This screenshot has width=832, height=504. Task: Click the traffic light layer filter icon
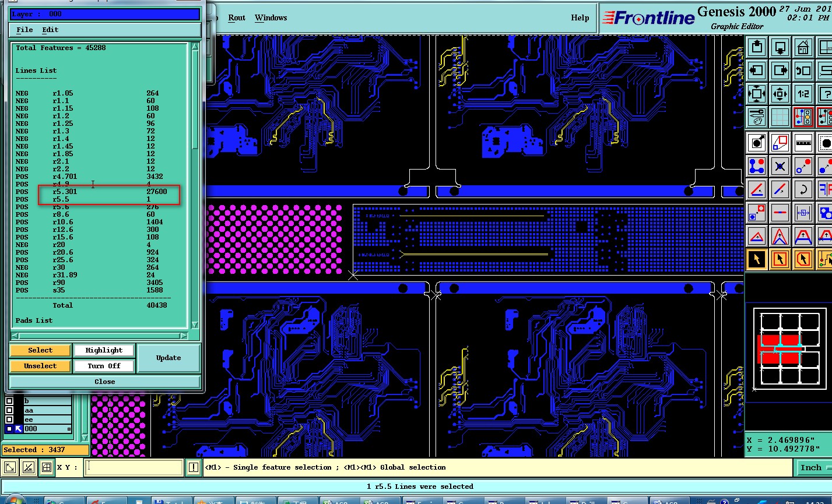[803, 117]
